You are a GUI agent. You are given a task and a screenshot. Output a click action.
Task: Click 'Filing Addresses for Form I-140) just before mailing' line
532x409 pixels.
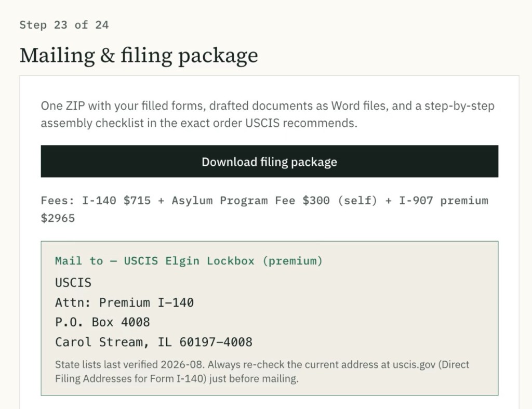coord(177,378)
